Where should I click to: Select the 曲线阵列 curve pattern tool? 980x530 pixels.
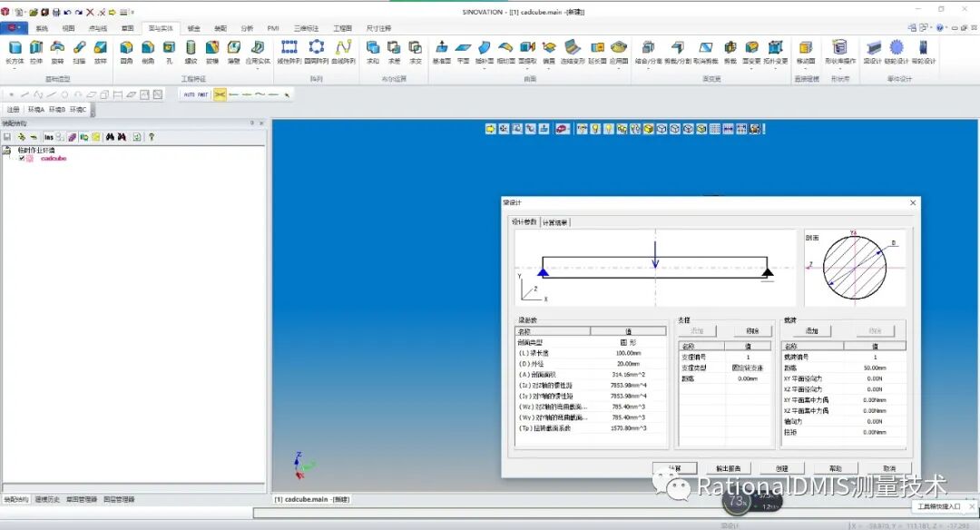tap(343, 51)
